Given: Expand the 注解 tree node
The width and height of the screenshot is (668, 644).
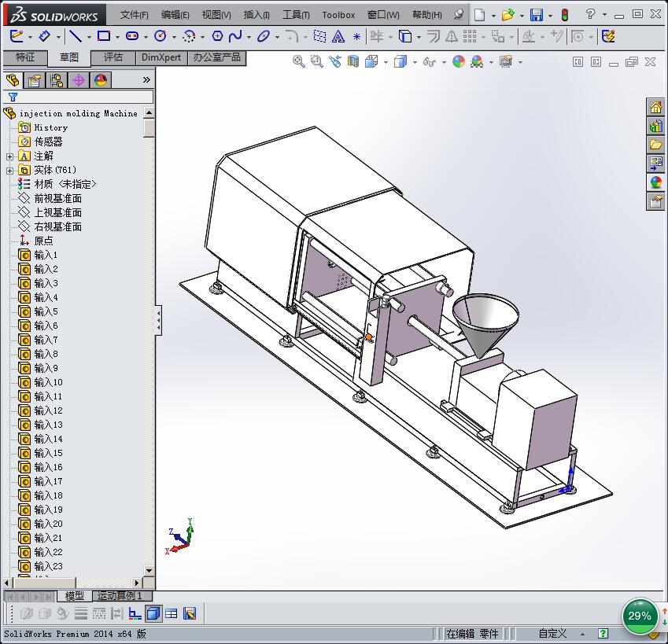Looking at the screenshot, I should coord(9,156).
